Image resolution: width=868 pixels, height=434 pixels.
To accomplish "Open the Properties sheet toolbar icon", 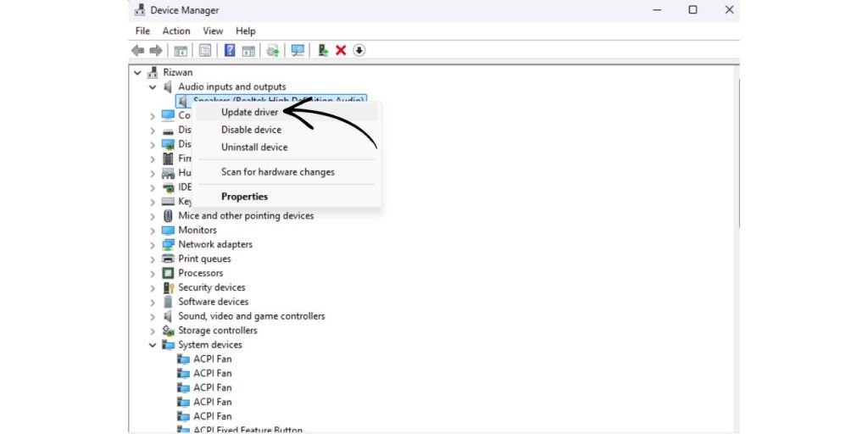I will [x=205, y=50].
